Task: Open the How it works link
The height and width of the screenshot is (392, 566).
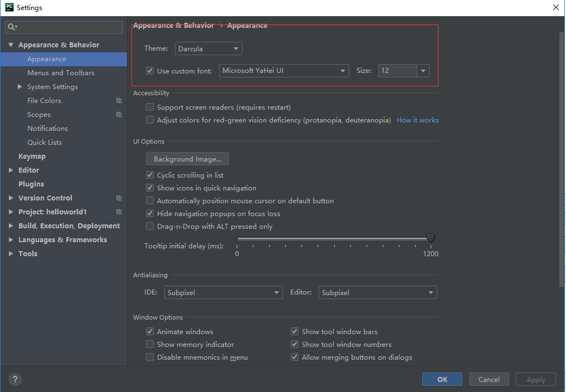Action: tap(418, 120)
